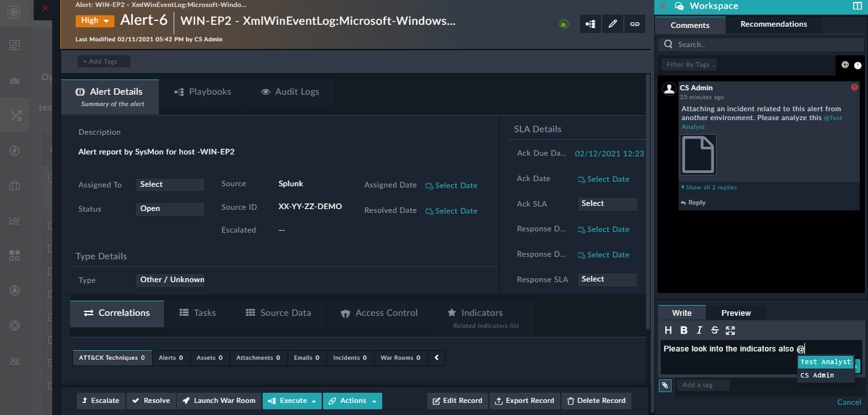Click the Launch War Room button
The width and height of the screenshot is (868, 415).
pyautogui.click(x=219, y=400)
